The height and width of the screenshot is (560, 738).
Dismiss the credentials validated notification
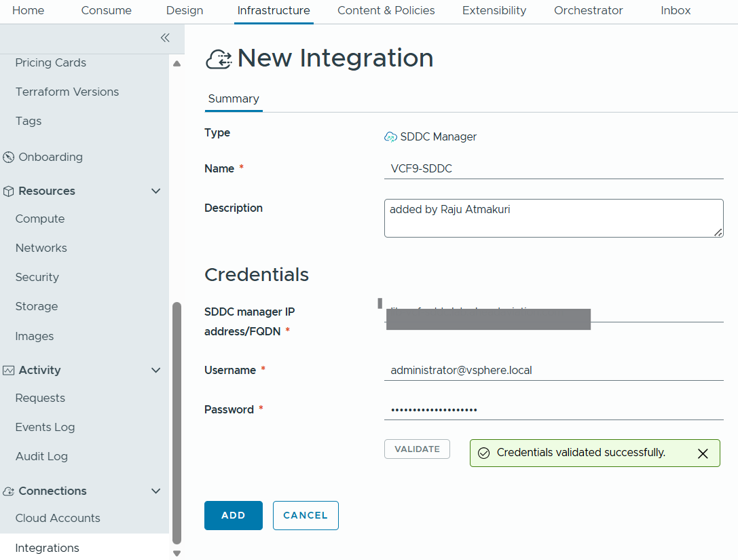703,453
